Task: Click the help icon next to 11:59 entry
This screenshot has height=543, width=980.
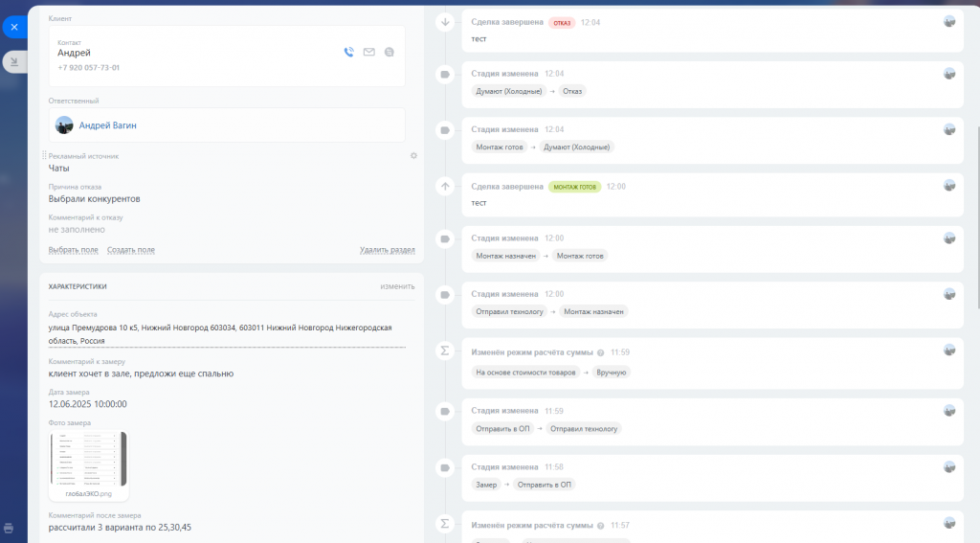Action: coord(601,352)
